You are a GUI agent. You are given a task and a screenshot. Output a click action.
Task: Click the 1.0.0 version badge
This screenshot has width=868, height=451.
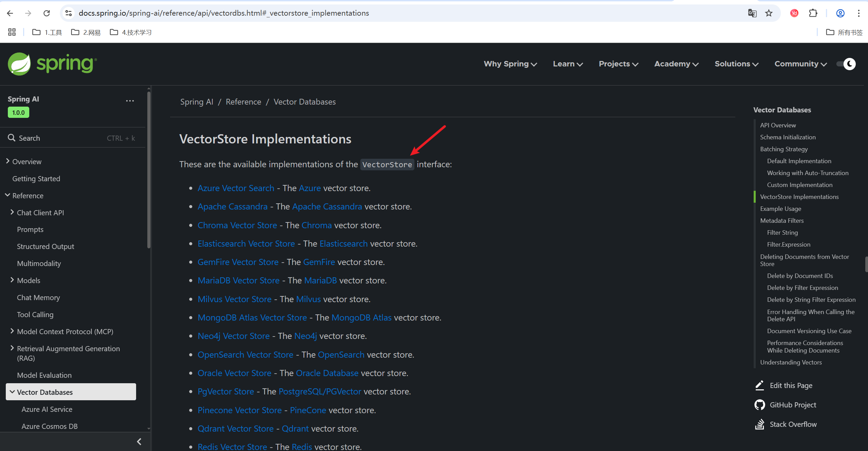pos(18,112)
